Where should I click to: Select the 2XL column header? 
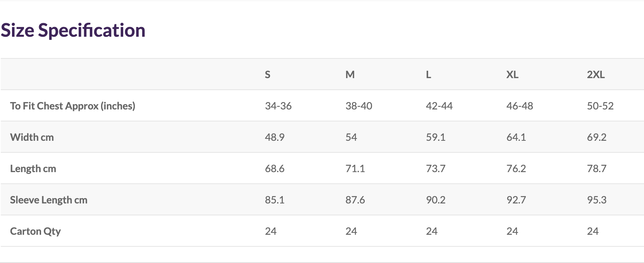pyautogui.click(x=596, y=75)
